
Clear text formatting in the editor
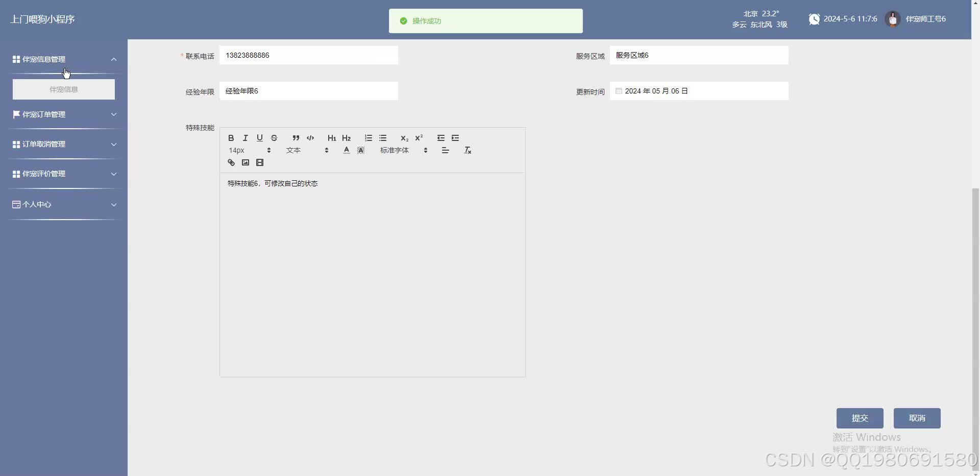coord(467,150)
